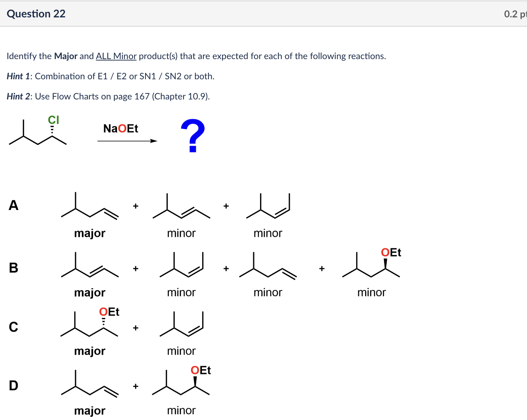527x420 pixels.
Task: Click the major label under option D structure
Action: (90, 411)
